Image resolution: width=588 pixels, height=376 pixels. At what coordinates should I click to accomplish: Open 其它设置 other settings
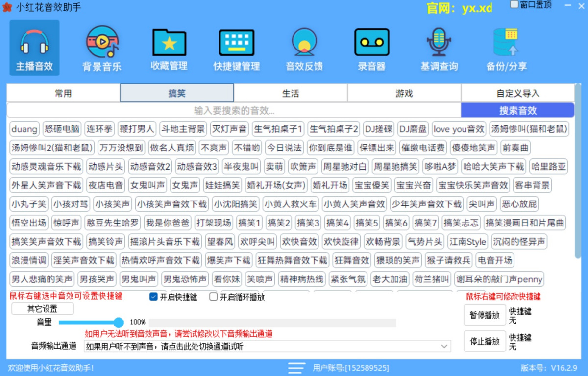pyautogui.click(x=42, y=309)
